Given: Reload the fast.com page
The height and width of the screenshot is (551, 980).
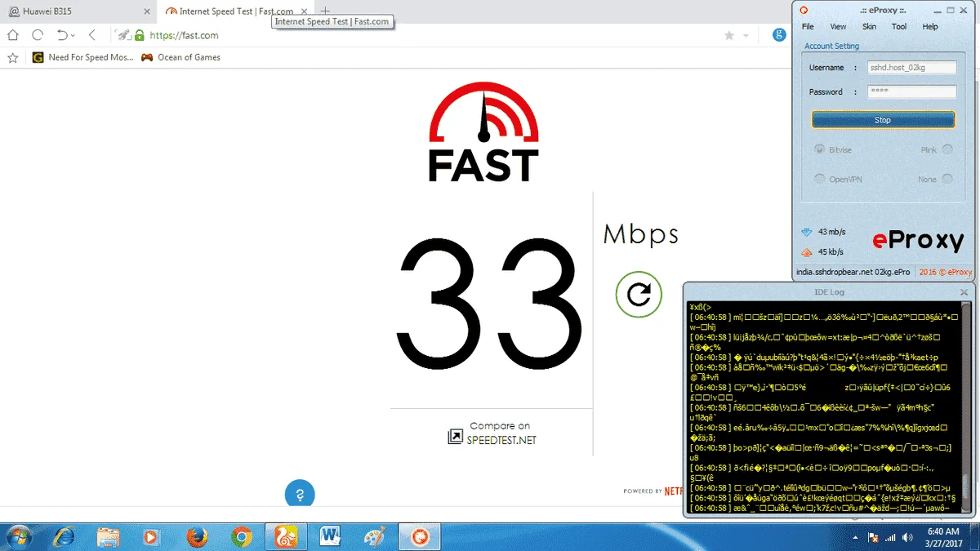Looking at the screenshot, I should (x=38, y=35).
